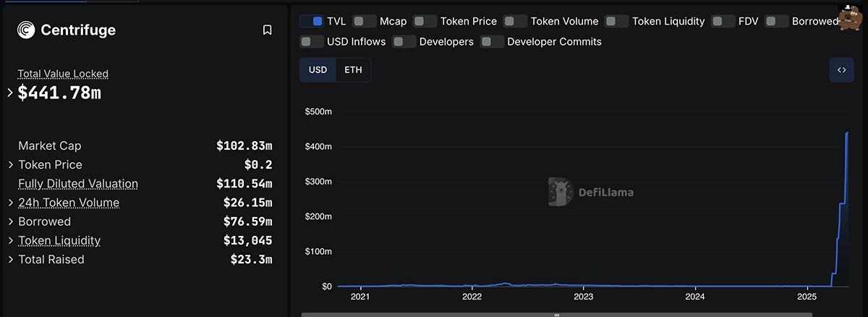Enable the USD Inflows chart series
This screenshot has height=317, width=868.
coord(311,41)
